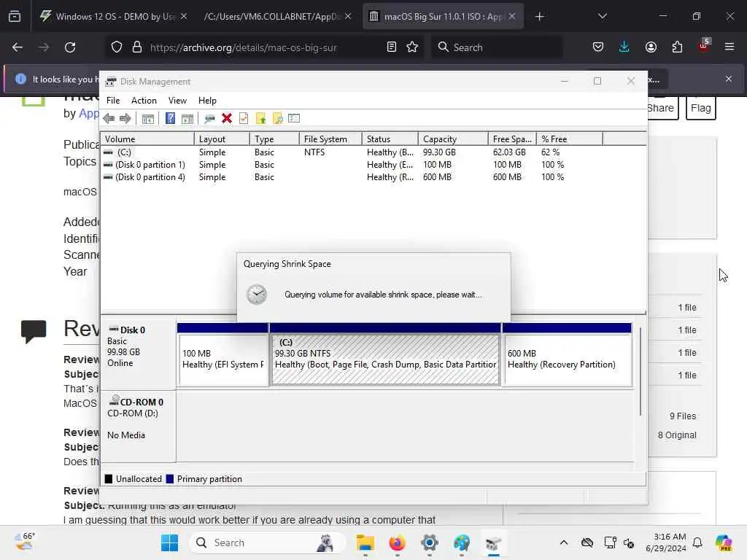
Task: Go back with browser back arrow
Action: pyautogui.click(x=18, y=47)
